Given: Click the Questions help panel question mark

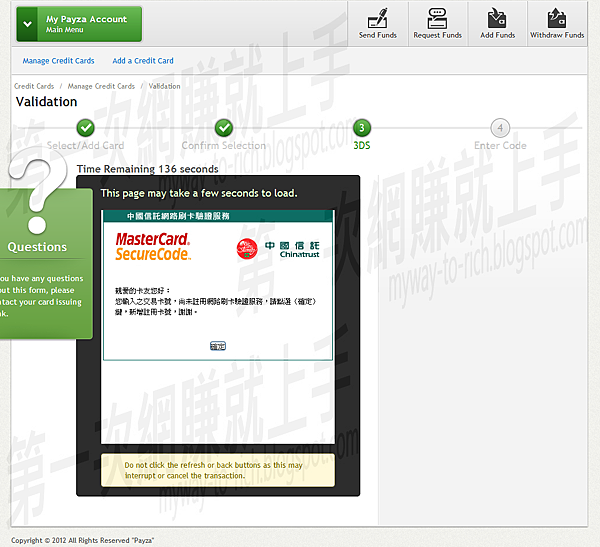Looking at the screenshot, I should point(38,191).
